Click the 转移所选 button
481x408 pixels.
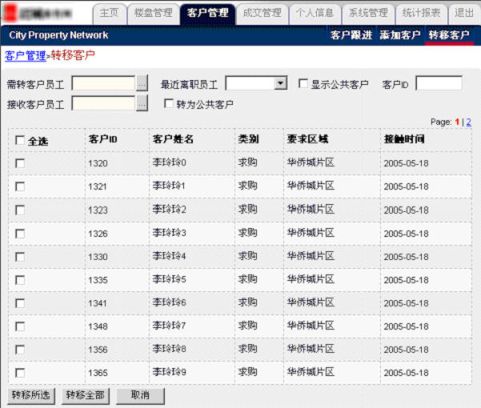(x=31, y=396)
